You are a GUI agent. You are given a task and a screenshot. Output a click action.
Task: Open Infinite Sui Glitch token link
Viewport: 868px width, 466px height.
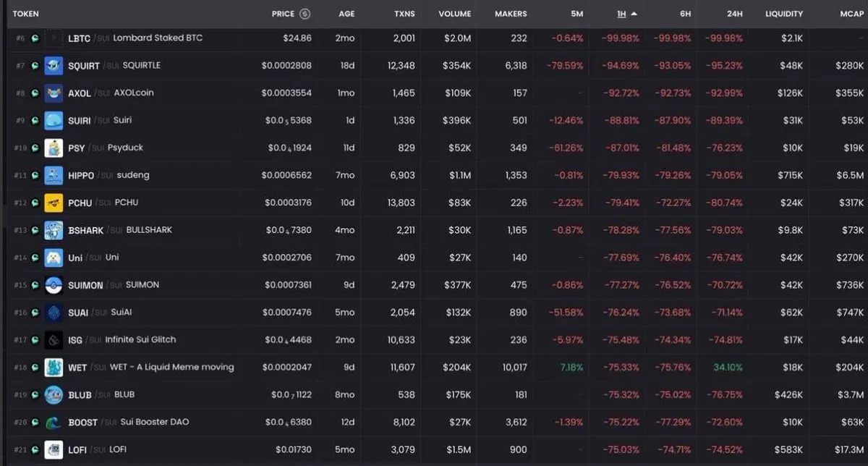point(140,339)
